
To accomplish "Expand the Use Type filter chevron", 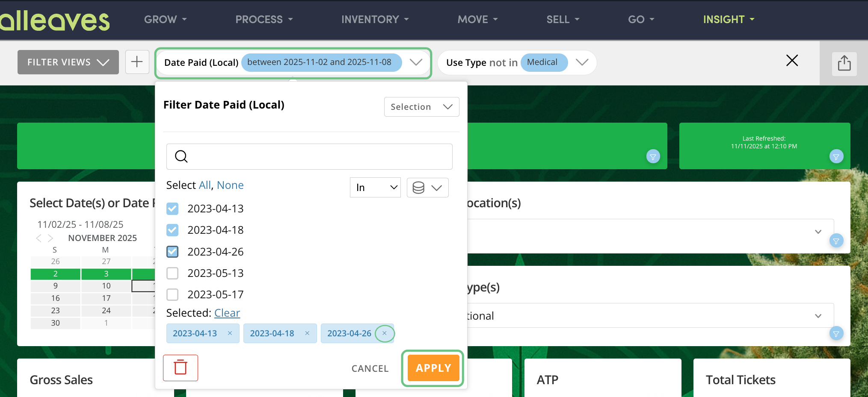I will click(x=582, y=62).
